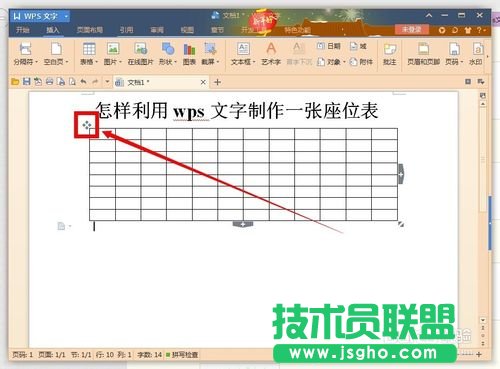Insert a text box (文本框)
The width and height of the screenshot is (500, 369).
[243, 53]
